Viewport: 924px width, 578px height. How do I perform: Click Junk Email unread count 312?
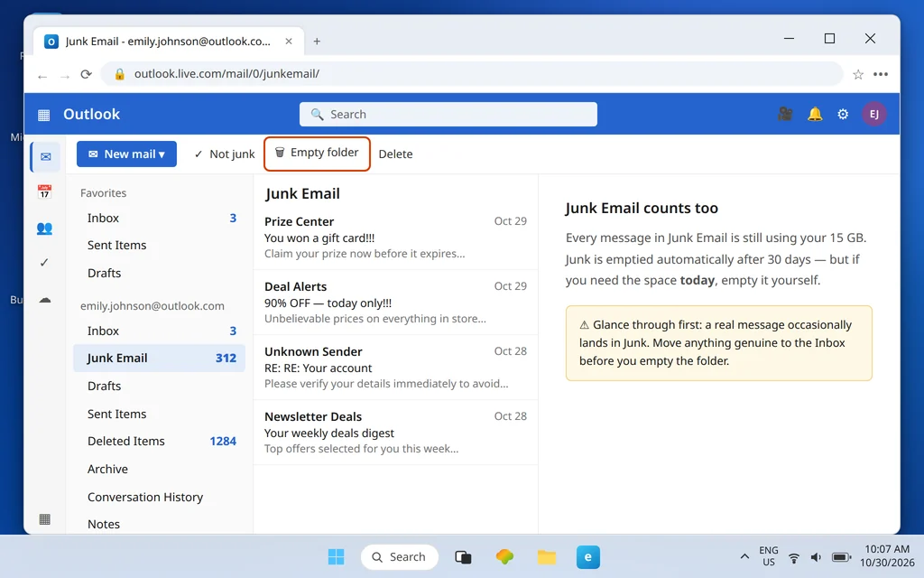pos(226,358)
